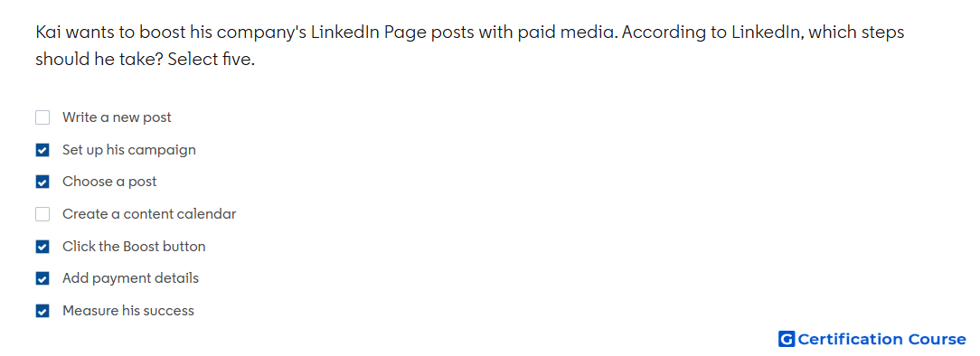Click the "Select five." instruction text

(212, 60)
